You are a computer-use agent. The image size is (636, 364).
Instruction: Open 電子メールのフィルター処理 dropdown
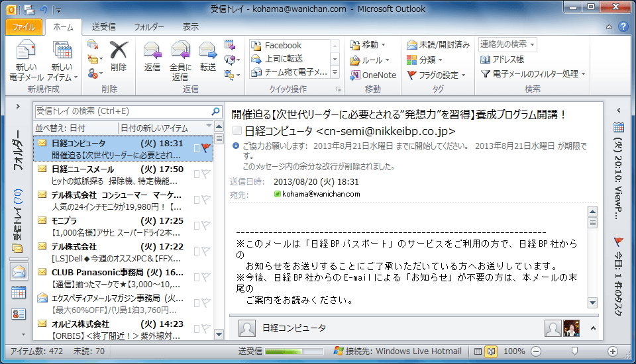(x=533, y=73)
